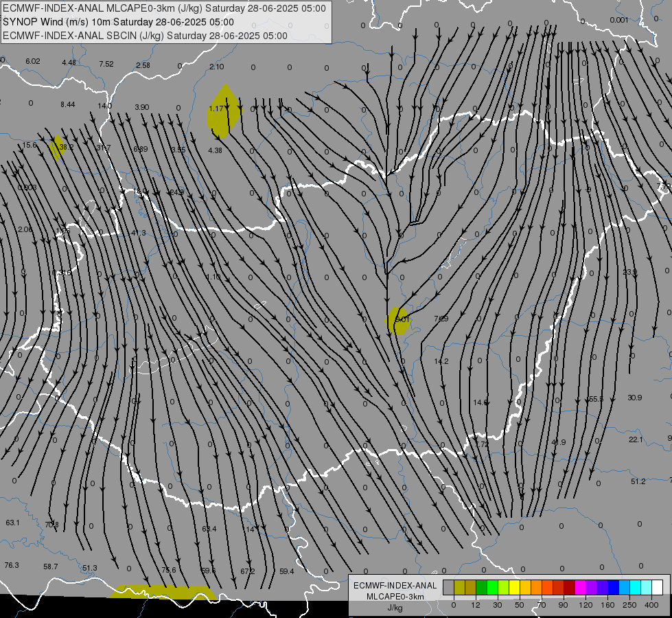This screenshot has width=672, height=618.
Task: Click the white swatch ending the legend
Action: click(x=658, y=587)
